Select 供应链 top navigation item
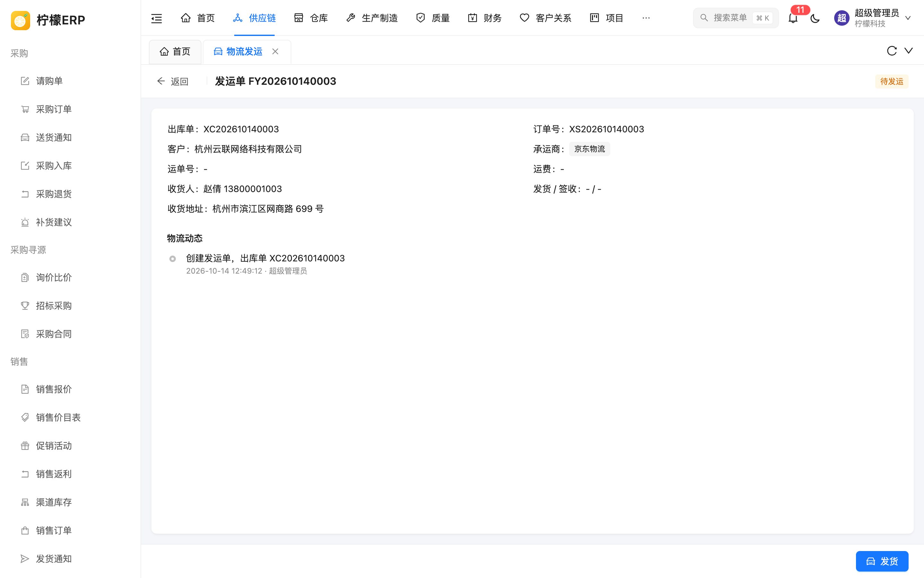The height and width of the screenshot is (578, 924). pyautogui.click(x=254, y=18)
